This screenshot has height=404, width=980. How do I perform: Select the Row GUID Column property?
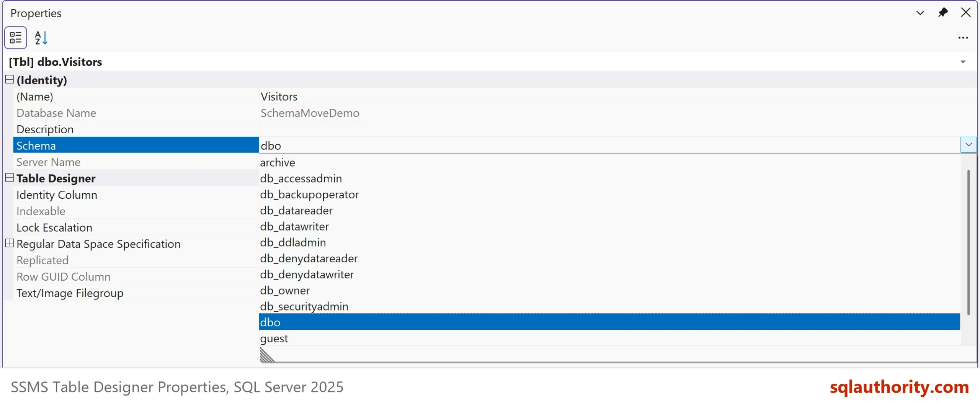[136, 276]
